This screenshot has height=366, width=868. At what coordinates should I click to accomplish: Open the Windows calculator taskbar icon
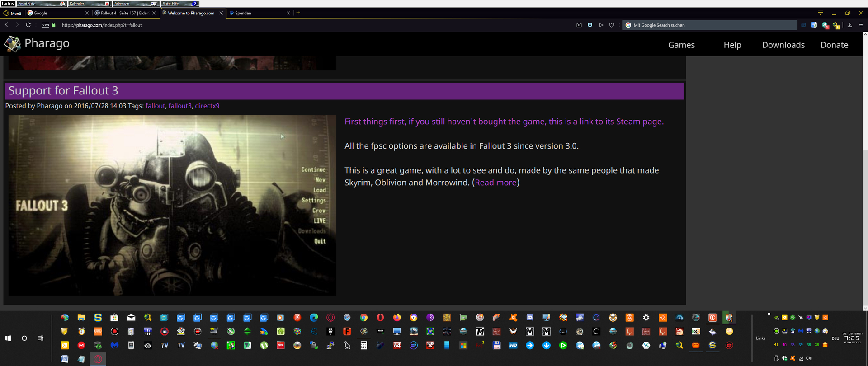(x=363, y=346)
